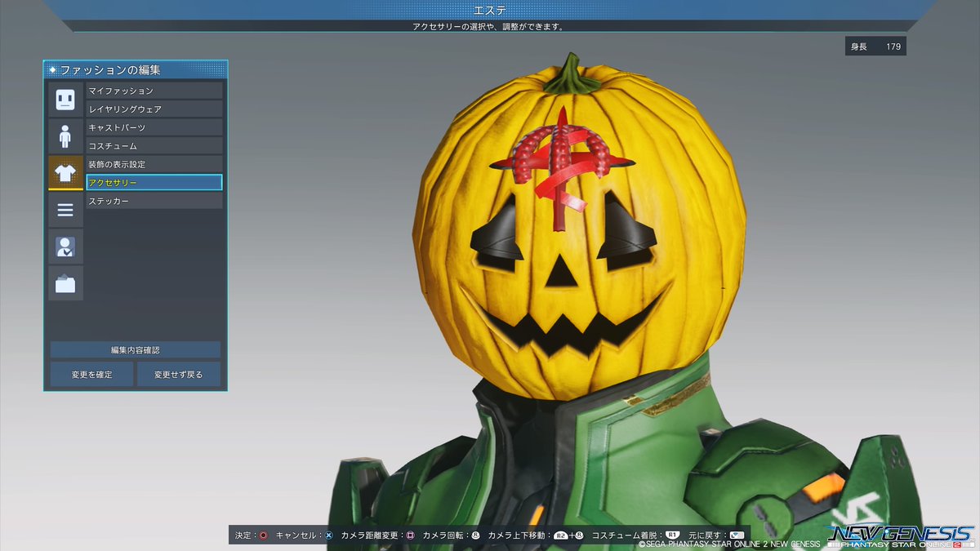Select the body figure category icon
The height and width of the screenshot is (551, 980).
65,136
